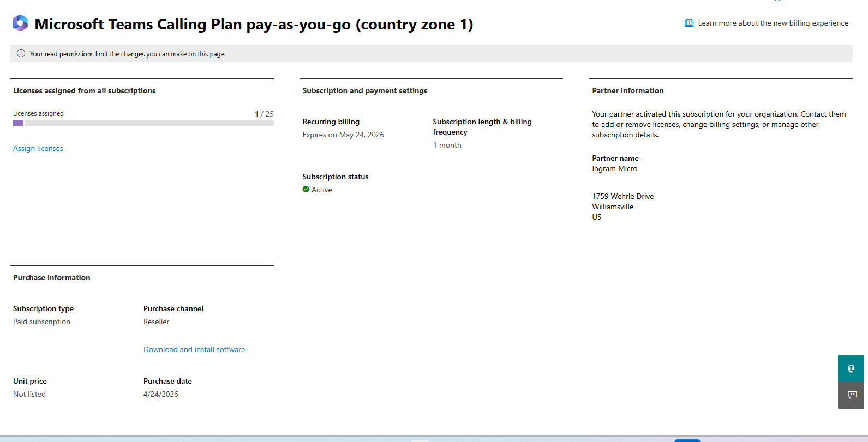Image resolution: width=868 pixels, height=442 pixels.
Task: Click the 'Subscription status' label
Action: tap(336, 177)
